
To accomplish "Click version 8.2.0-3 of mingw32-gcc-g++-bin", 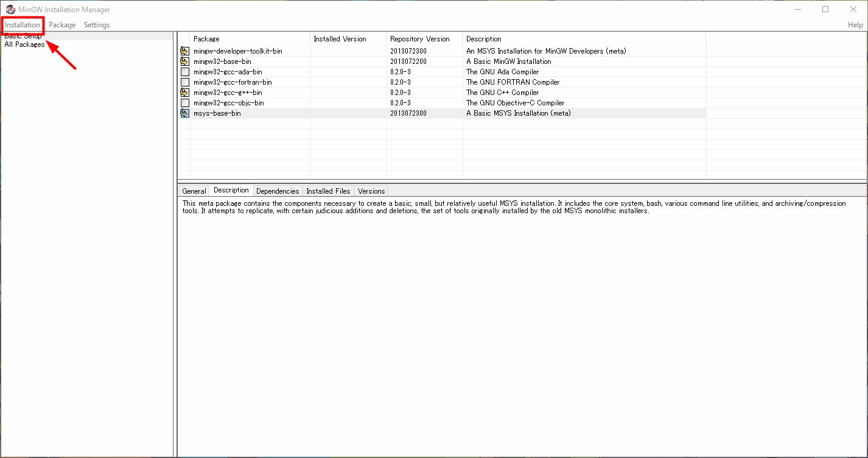I will (x=401, y=93).
